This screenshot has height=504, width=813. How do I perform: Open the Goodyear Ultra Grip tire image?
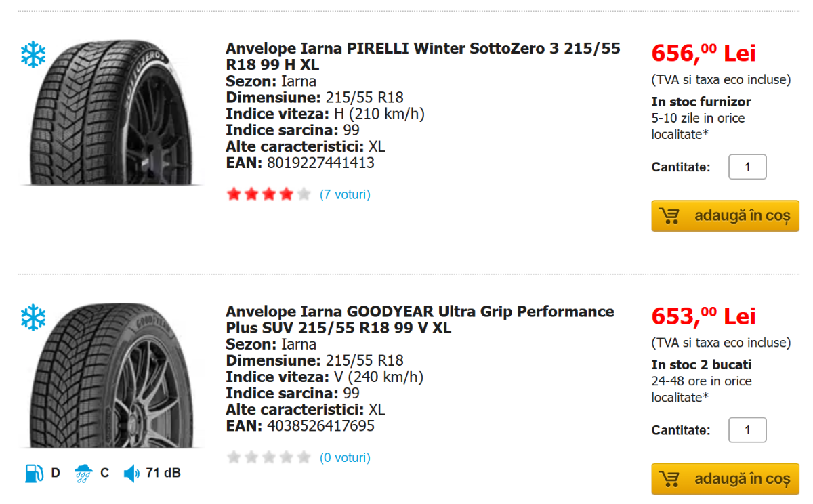click(x=112, y=375)
